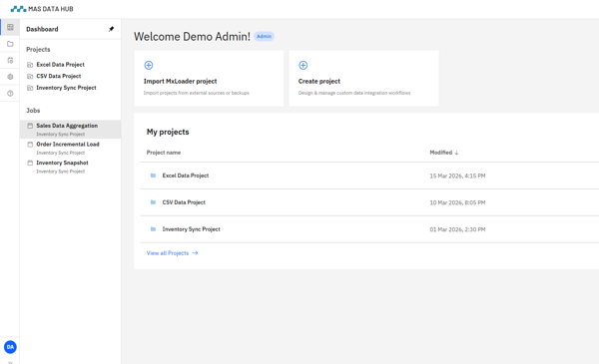Click the DA user avatar
This screenshot has width=599, height=364.
click(x=10, y=347)
